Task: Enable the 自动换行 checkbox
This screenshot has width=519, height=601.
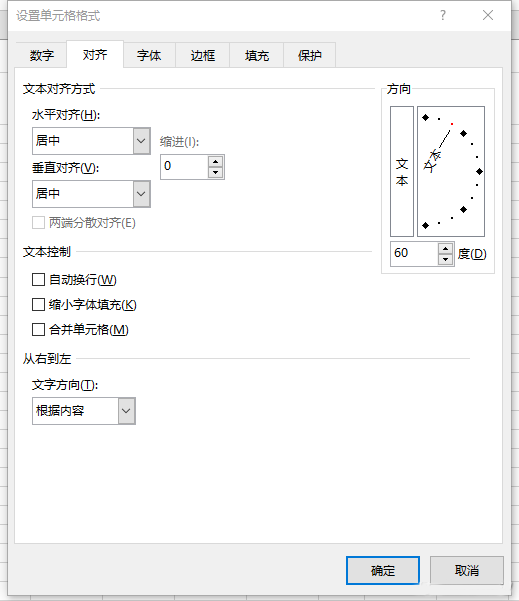Action: (x=38, y=279)
